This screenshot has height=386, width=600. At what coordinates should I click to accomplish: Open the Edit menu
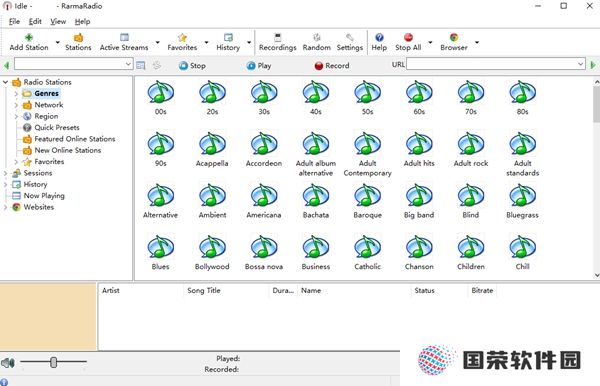(35, 21)
